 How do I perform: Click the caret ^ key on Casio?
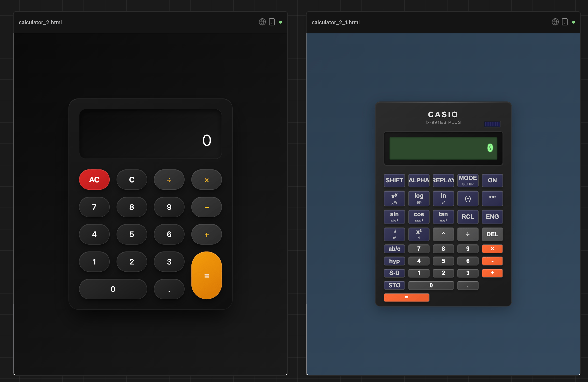click(443, 234)
